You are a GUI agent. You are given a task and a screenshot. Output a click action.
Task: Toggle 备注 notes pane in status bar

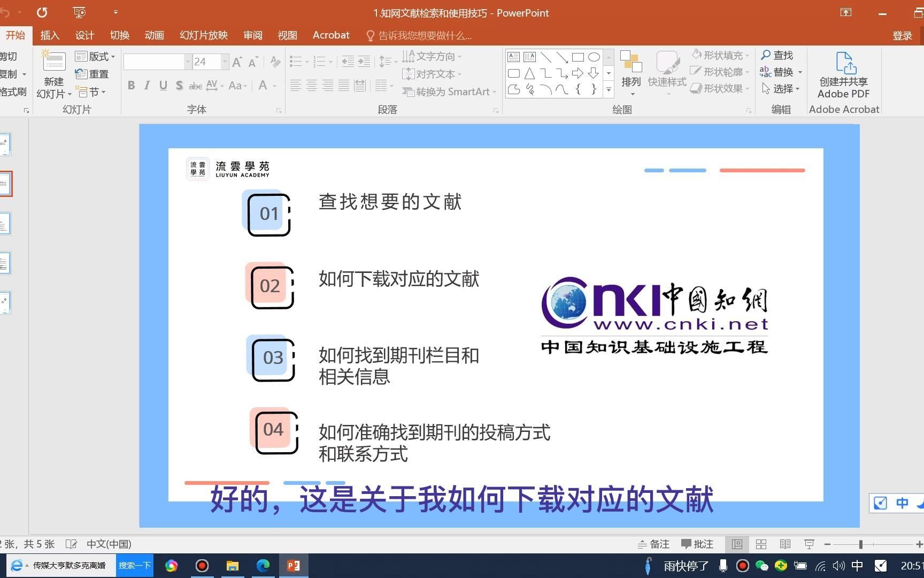coord(653,544)
